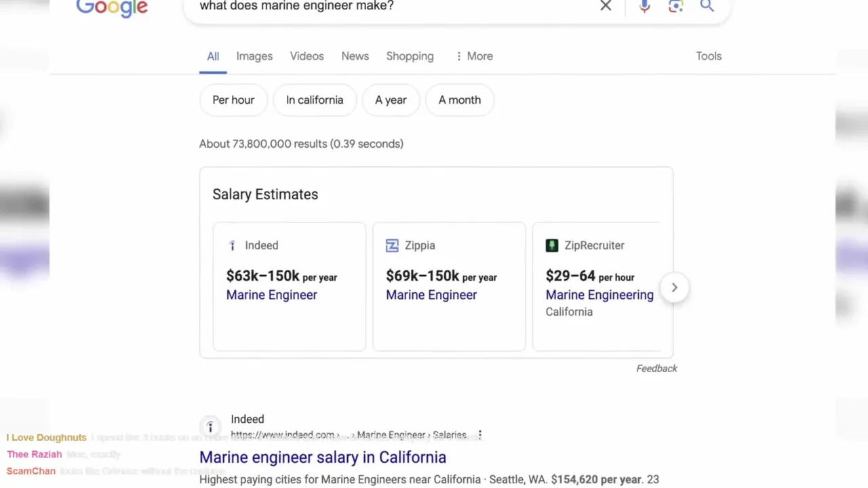Click the Feedback link below salary estimates

pos(656,369)
